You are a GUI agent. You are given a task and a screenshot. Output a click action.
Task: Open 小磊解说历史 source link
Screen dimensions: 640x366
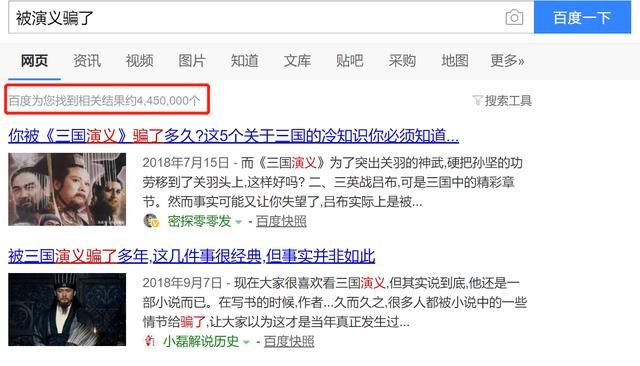(201, 341)
